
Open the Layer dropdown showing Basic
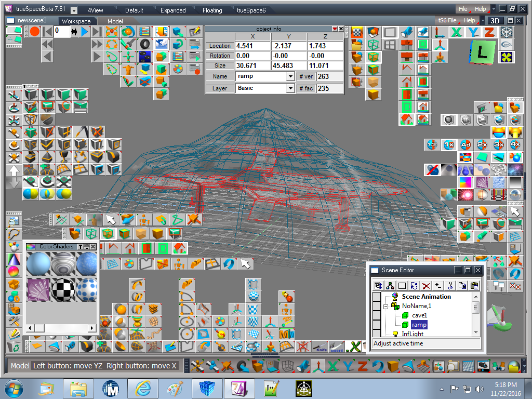click(290, 88)
